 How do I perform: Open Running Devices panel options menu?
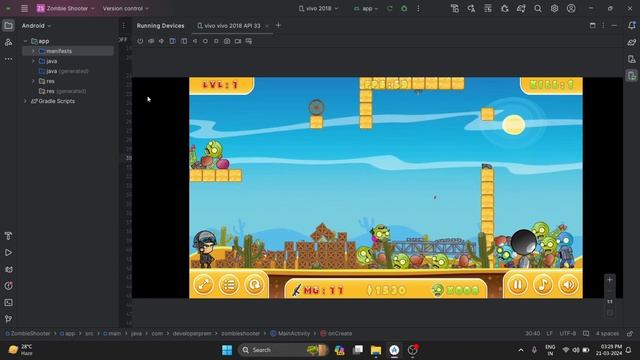(x=603, y=25)
